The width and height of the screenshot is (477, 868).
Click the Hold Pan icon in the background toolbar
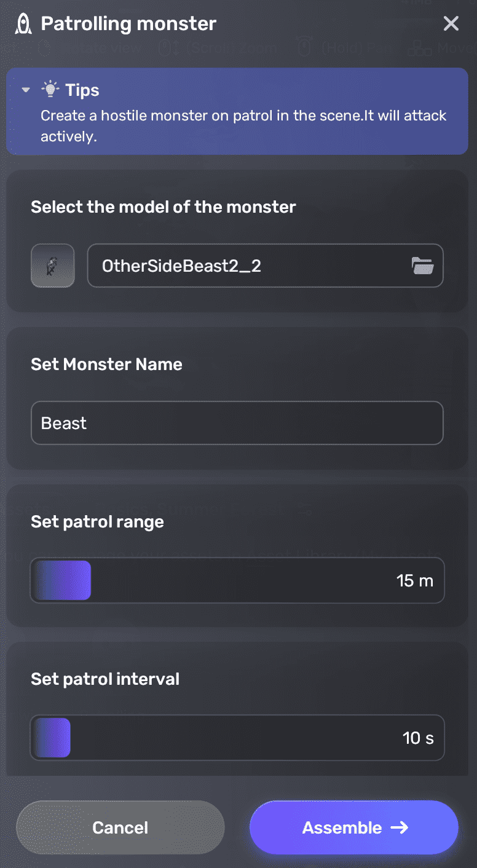[x=306, y=47]
